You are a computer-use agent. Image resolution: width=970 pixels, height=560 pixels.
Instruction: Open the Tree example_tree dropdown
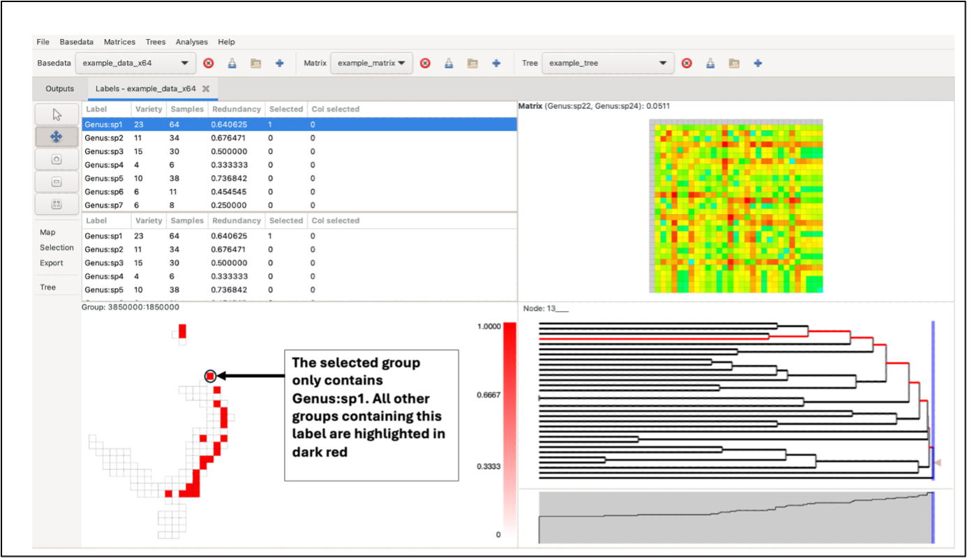607,63
